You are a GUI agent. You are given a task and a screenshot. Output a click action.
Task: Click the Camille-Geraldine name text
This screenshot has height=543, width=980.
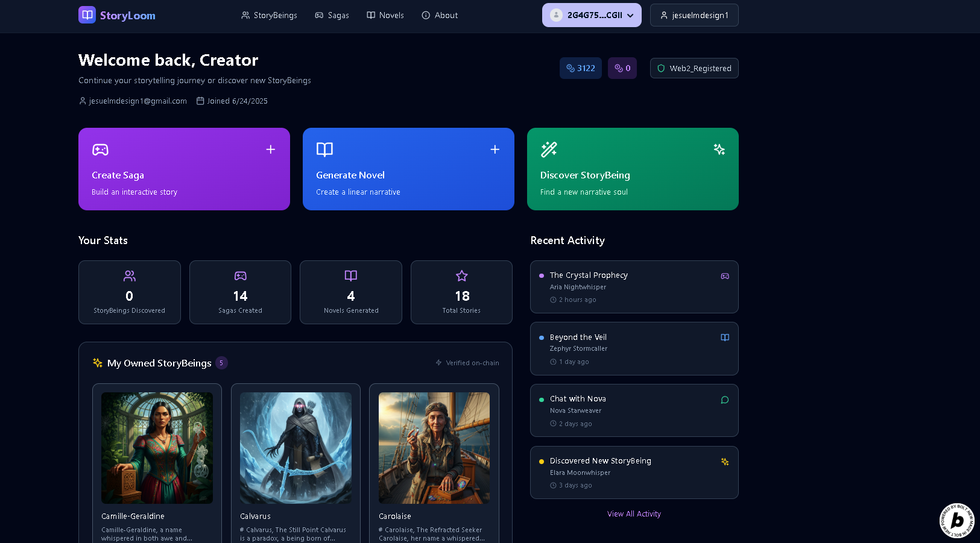tap(133, 516)
